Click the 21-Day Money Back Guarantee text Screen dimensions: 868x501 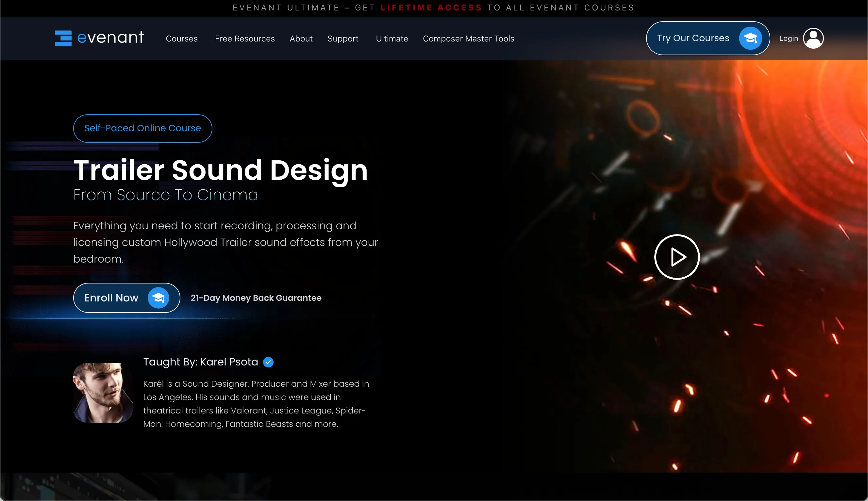coord(256,298)
